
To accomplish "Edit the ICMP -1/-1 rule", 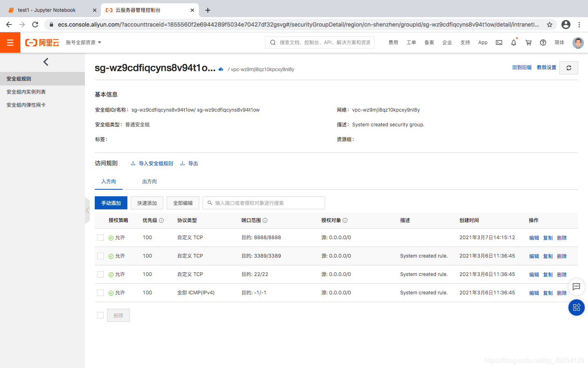I will click(534, 293).
